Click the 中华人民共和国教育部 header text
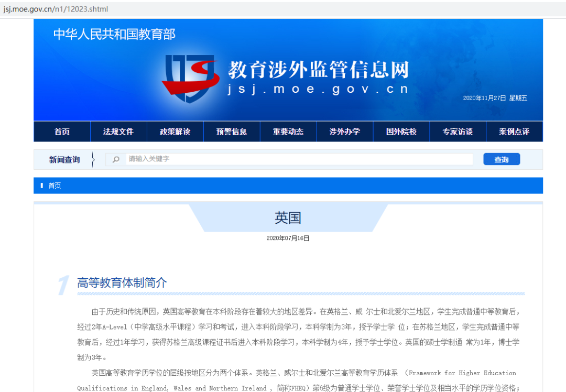 (x=114, y=35)
